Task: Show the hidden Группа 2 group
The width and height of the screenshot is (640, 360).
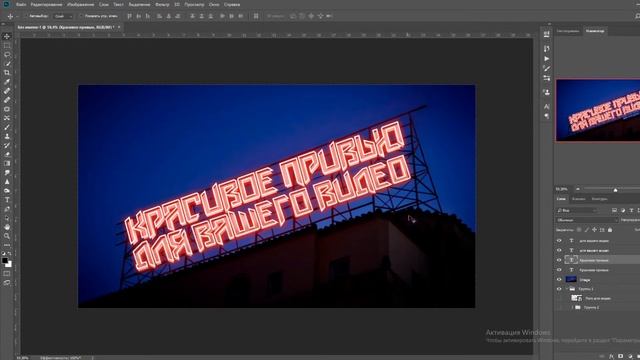Action: click(559, 307)
